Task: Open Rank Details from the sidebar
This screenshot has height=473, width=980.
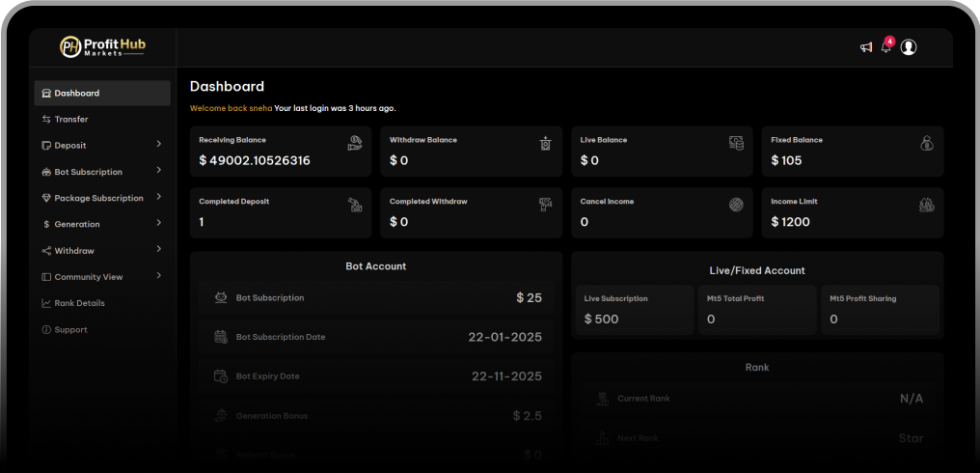Action: click(79, 303)
